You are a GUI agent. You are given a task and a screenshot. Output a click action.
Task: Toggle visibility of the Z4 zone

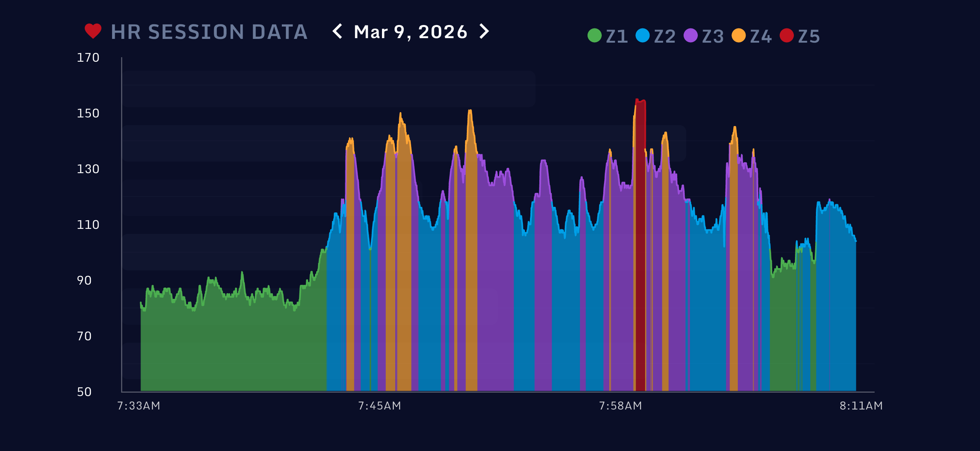click(739, 36)
